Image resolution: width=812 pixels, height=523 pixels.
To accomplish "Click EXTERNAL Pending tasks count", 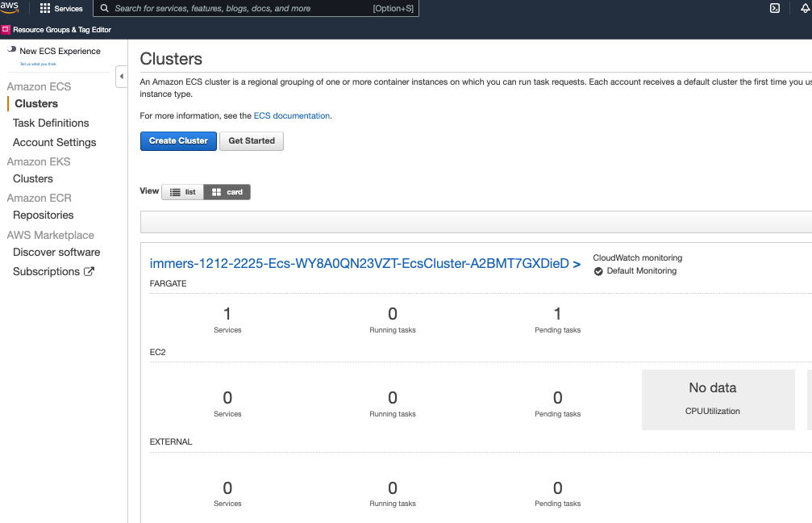I will (558, 488).
